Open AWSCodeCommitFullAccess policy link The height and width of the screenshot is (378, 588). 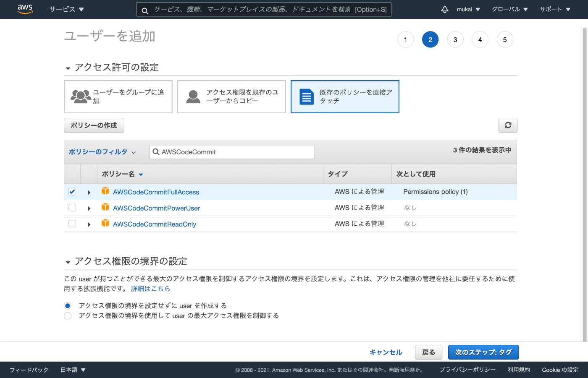point(156,192)
